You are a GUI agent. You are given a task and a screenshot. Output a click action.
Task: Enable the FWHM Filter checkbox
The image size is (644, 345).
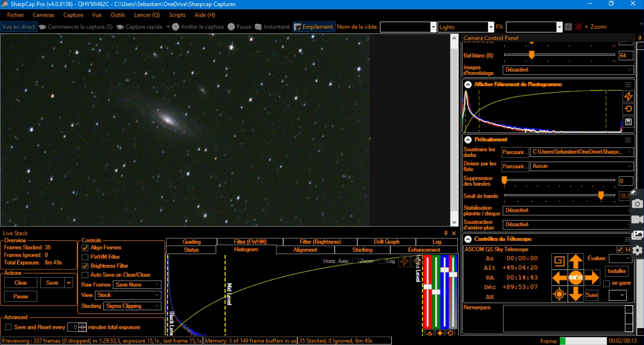click(85, 257)
